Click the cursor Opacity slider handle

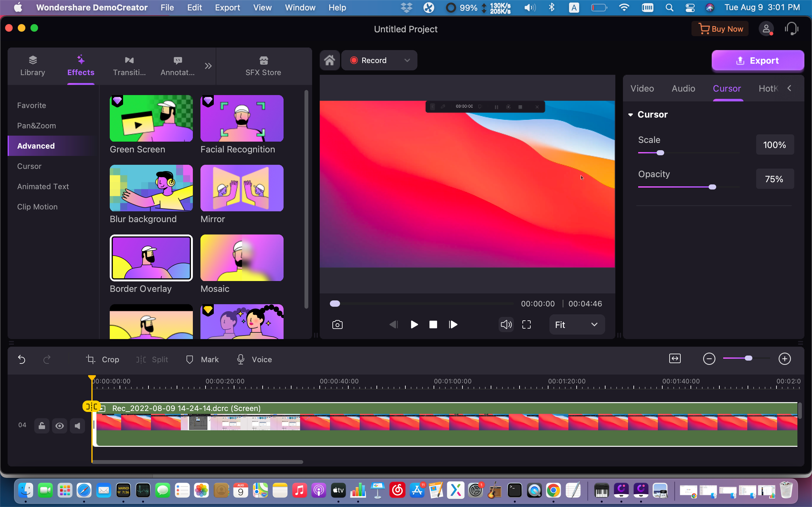pos(712,187)
